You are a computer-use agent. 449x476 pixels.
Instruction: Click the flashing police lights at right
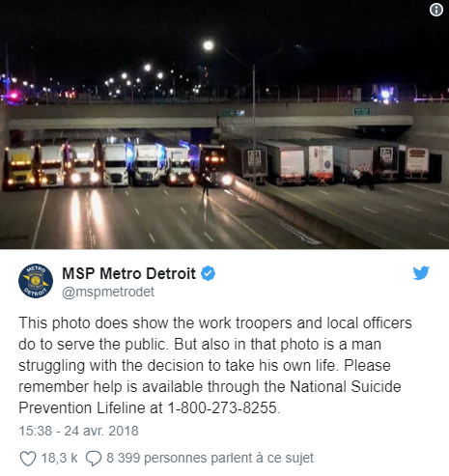click(x=385, y=95)
